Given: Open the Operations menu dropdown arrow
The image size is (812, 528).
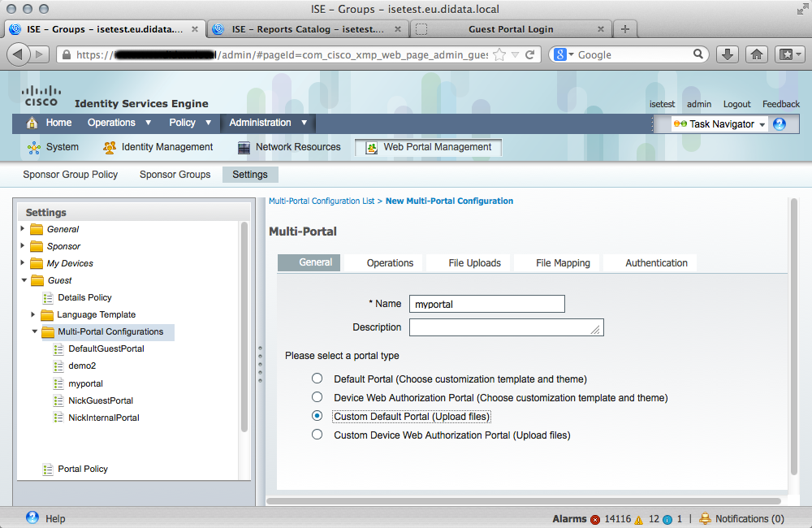Looking at the screenshot, I should (x=148, y=123).
